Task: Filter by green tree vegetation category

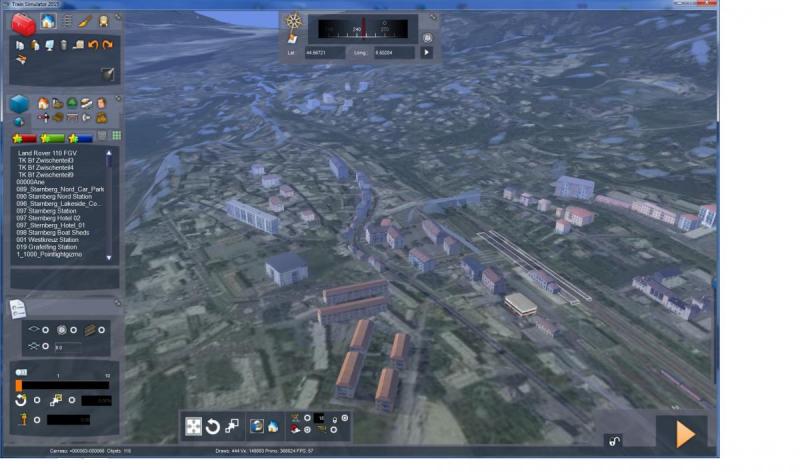Action: point(72,104)
